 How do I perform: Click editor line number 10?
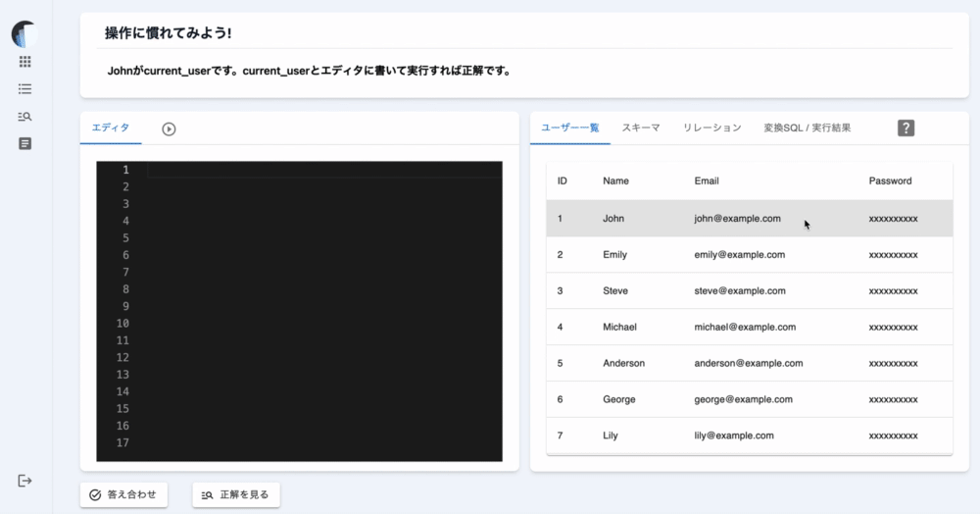(122, 324)
